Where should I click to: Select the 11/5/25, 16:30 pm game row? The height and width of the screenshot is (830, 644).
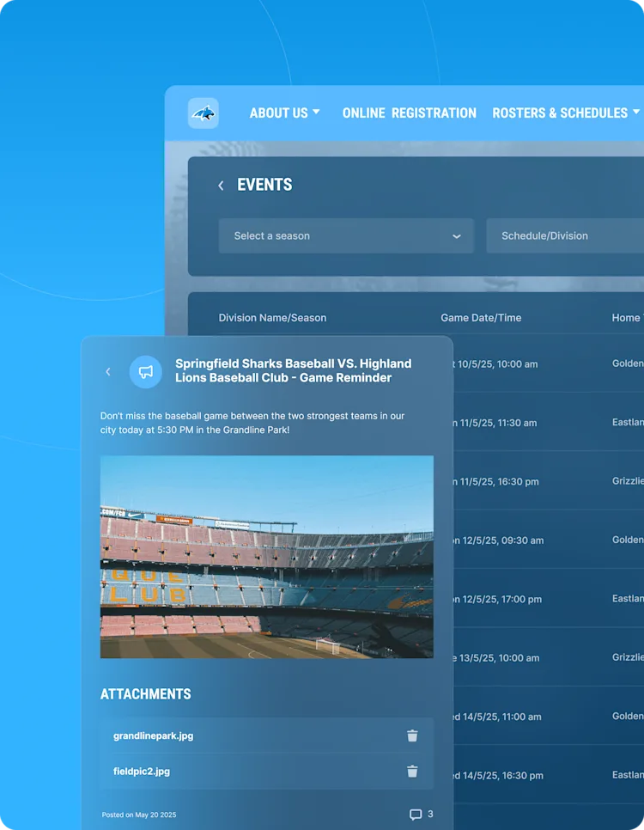click(548, 480)
